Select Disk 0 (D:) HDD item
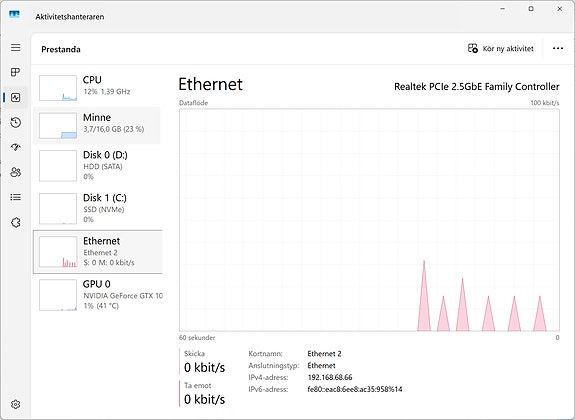This screenshot has width=575, height=420. point(97,165)
